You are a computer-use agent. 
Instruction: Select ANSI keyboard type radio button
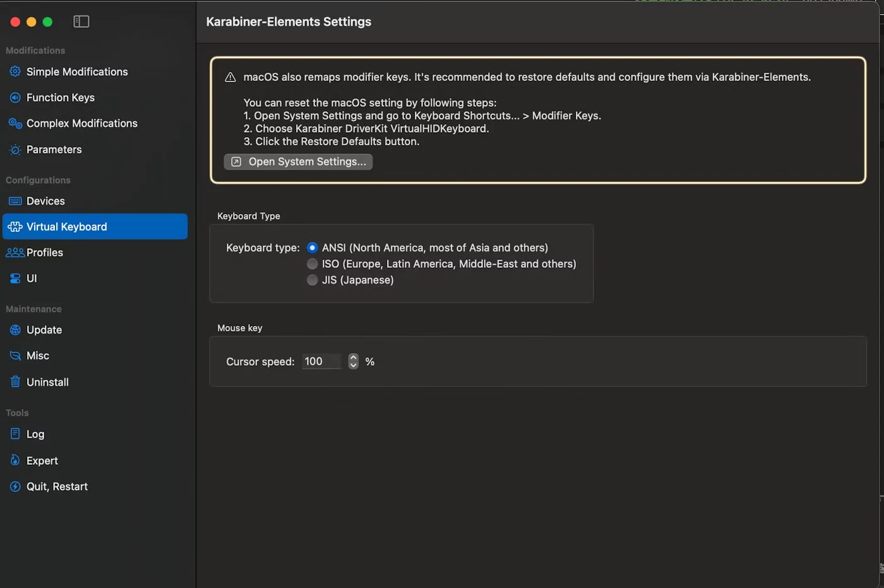(312, 248)
